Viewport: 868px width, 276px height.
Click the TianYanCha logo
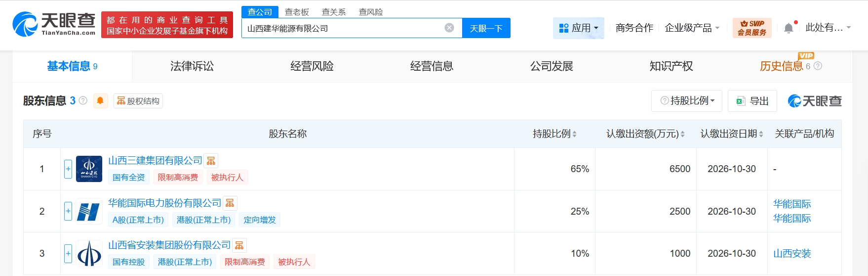point(54,24)
